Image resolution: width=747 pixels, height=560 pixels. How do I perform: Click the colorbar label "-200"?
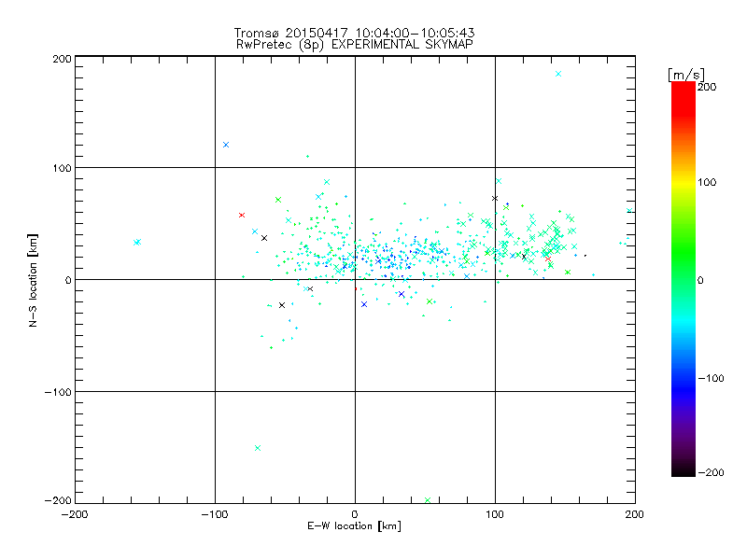point(711,472)
